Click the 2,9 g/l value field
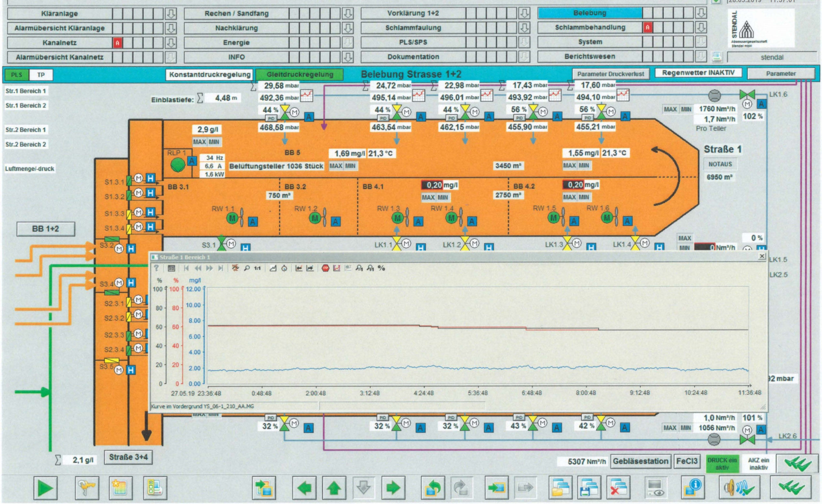Screen dimensions: 822x504 (207, 129)
